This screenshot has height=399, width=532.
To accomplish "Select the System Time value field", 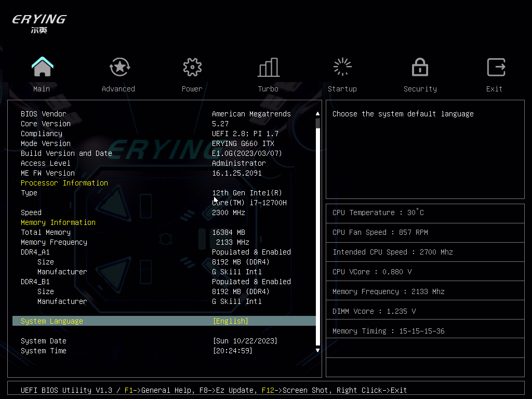I will pos(232,351).
